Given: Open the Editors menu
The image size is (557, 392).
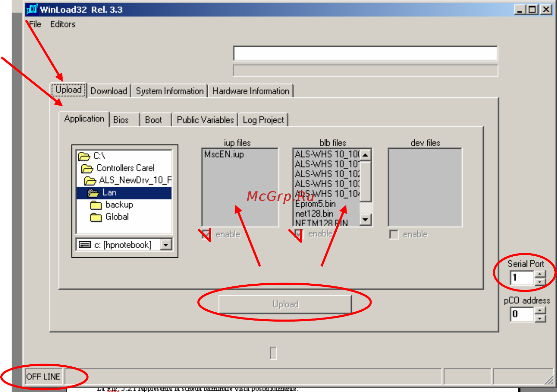Looking at the screenshot, I should click(x=63, y=24).
